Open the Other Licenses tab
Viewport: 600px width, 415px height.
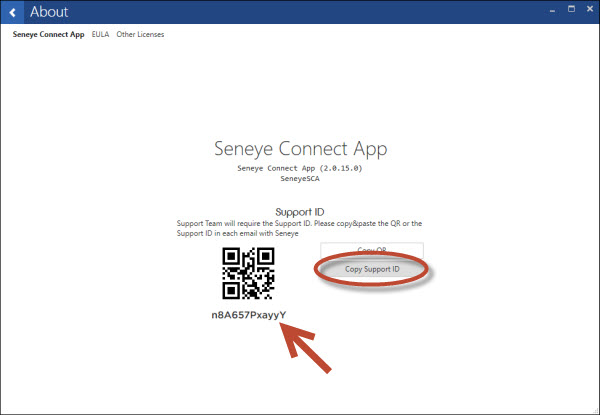point(140,34)
